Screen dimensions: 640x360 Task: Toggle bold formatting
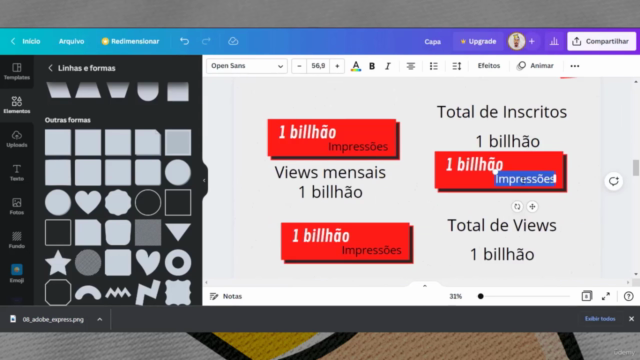[x=372, y=66]
